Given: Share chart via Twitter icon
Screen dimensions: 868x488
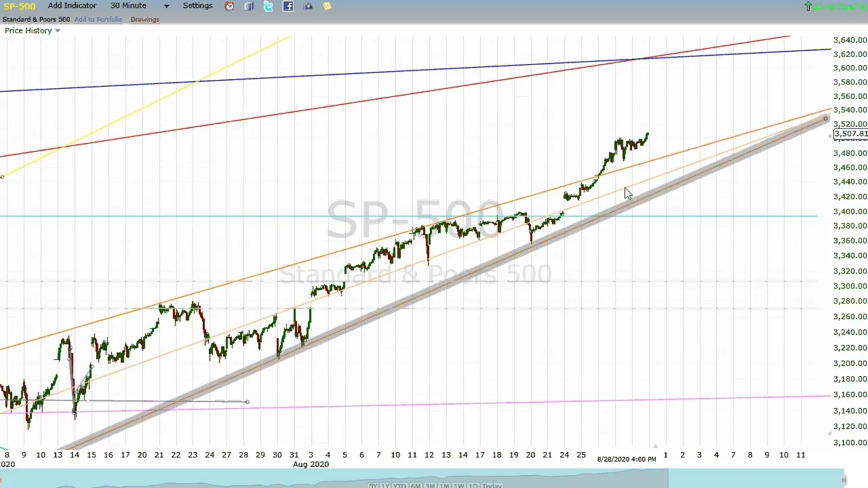Looking at the screenshot, I should pyautogui.click(x=269, y=6).
